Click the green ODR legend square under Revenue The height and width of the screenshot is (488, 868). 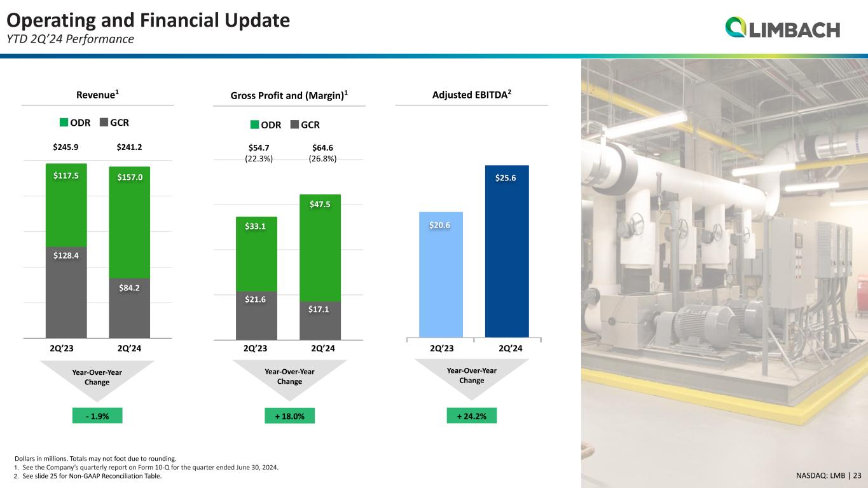(x=64, y=123)
